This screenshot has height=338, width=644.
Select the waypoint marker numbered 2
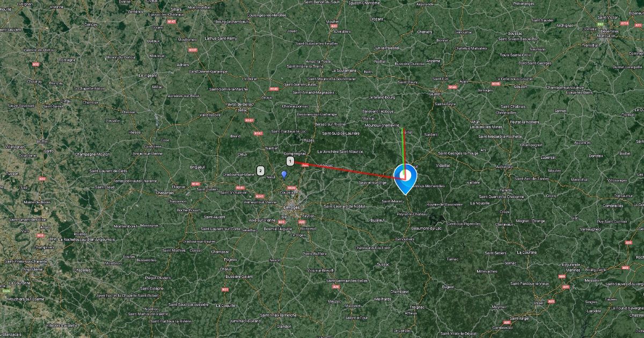(x=261, y=171)
